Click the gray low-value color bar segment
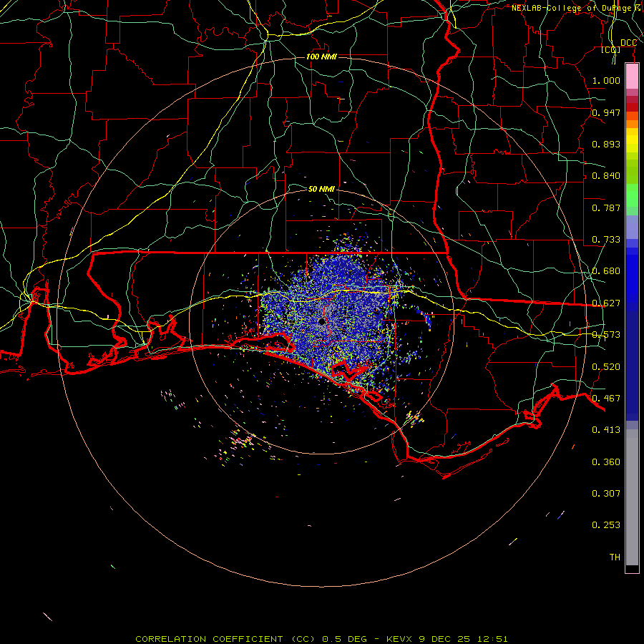644x644 pixels. point(632,497)
